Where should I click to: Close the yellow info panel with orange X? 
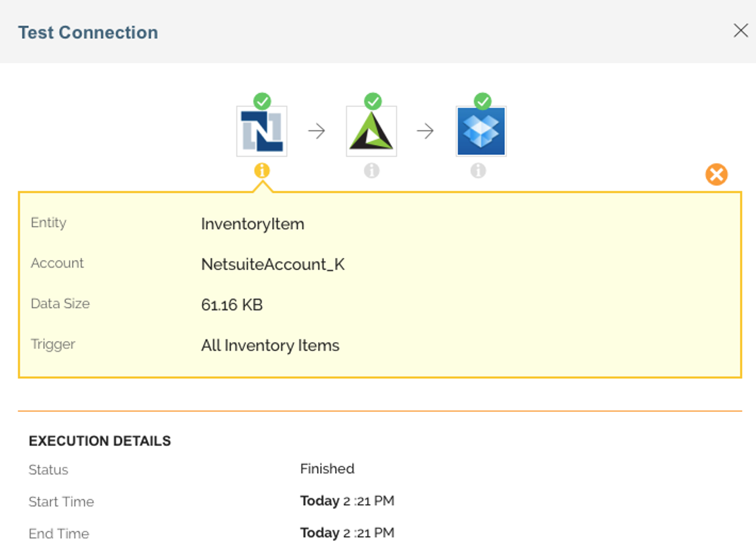(x=716, y=174)
